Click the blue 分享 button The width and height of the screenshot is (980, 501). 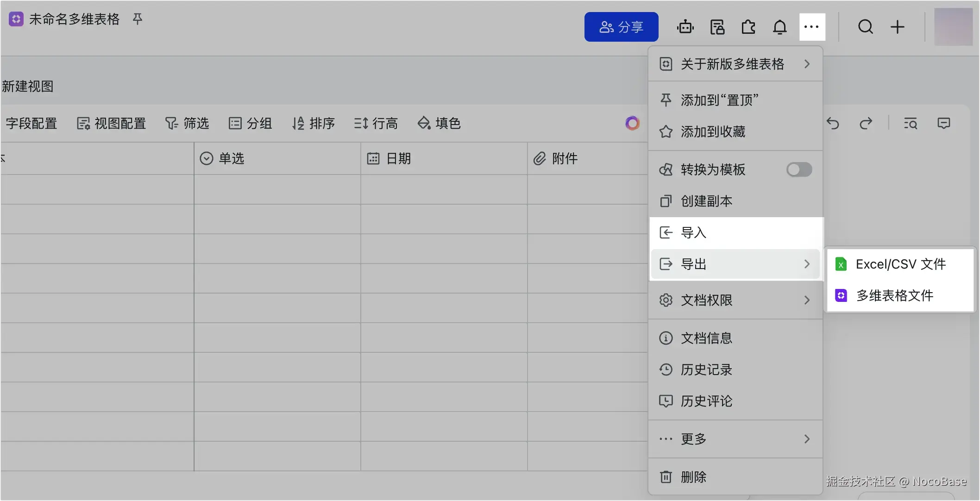(621, 27)
